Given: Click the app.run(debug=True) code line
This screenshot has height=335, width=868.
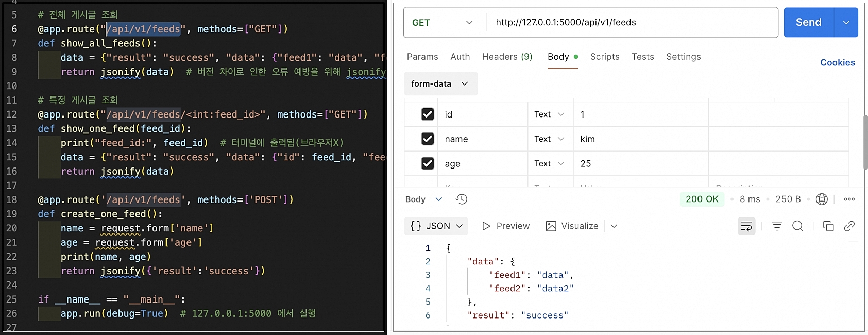Looking at the screenshot, I should click(114, 313).
